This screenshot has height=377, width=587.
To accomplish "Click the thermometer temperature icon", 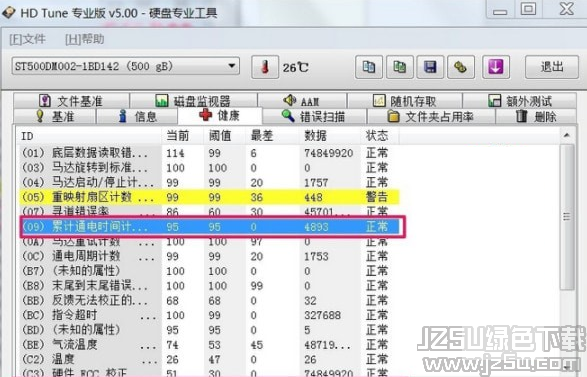I will [265, 67].
